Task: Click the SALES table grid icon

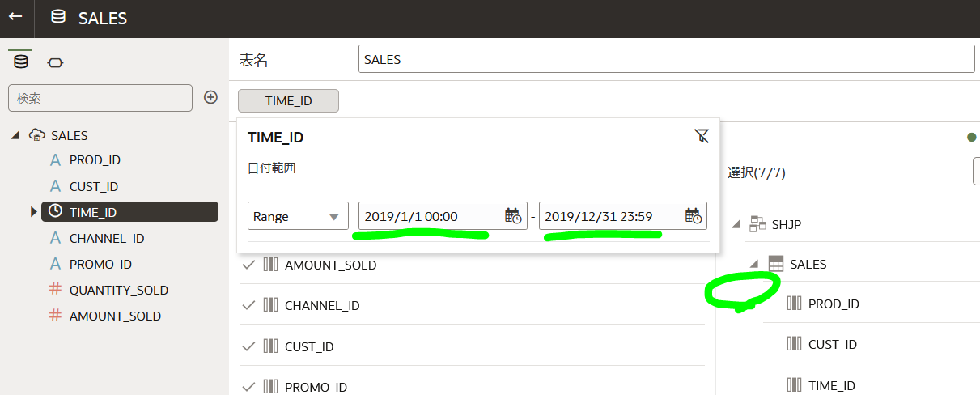Action: click(775, 264)
